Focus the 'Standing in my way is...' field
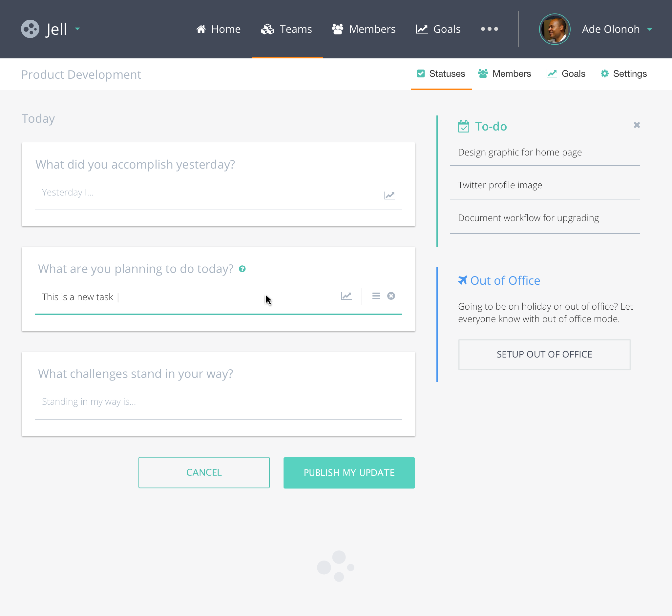The height and width of the screenshot is (616, 672). coord(218,402)
